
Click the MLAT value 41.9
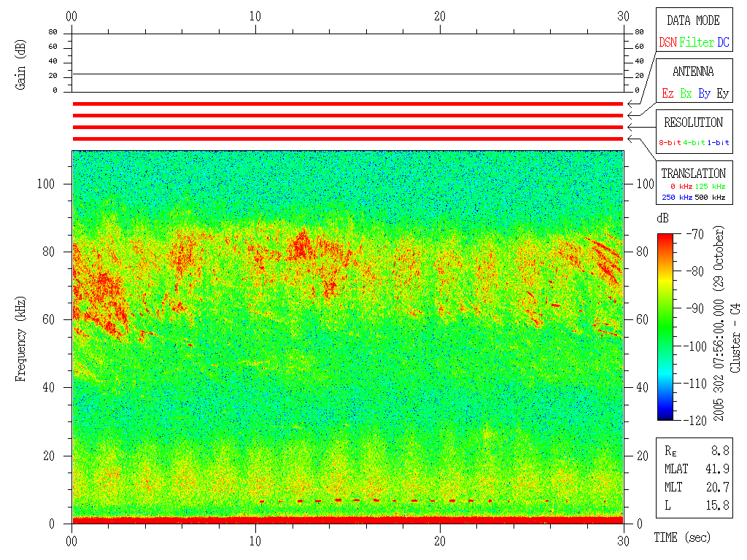point(718,469)
